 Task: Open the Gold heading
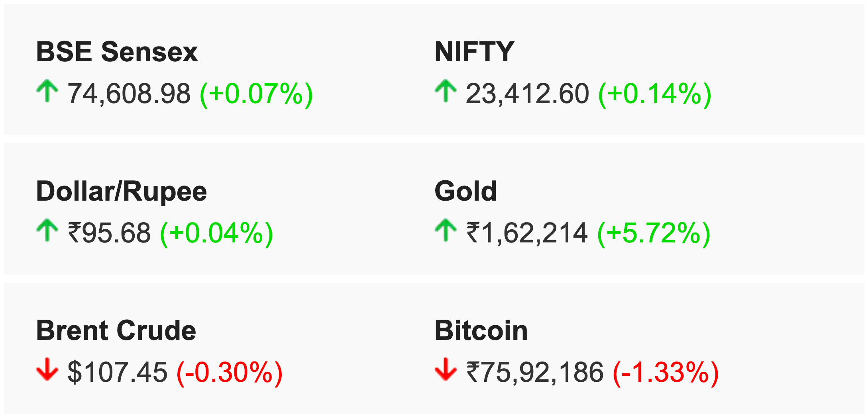click(x=466, y=191)
